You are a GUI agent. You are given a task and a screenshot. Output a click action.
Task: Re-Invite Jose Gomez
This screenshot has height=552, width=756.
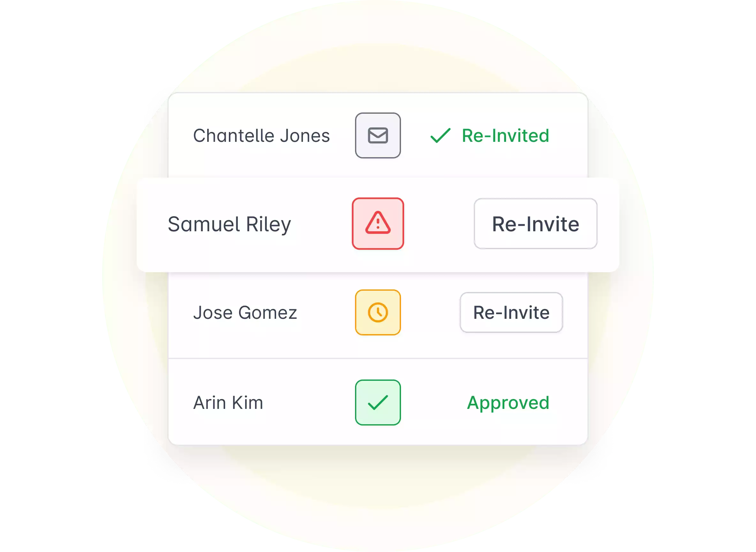tap(511, 312)
